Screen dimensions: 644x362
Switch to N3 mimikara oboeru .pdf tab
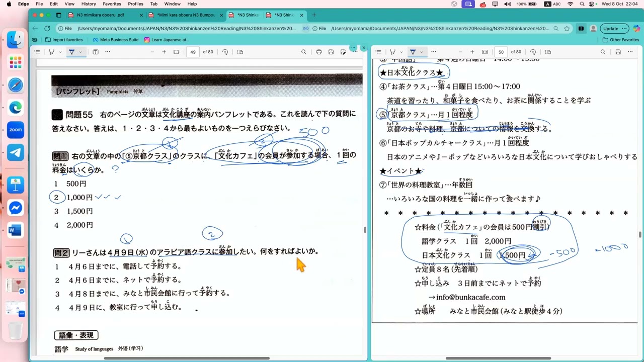[x=105, y=15]
